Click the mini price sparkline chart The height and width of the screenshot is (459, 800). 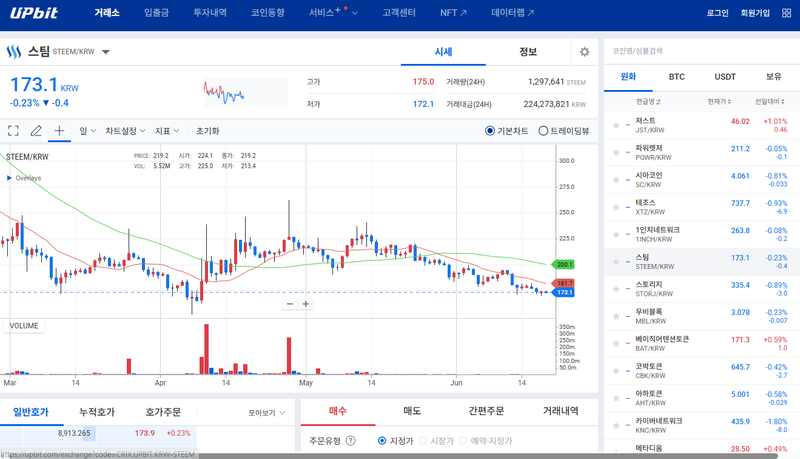point(246,92)
